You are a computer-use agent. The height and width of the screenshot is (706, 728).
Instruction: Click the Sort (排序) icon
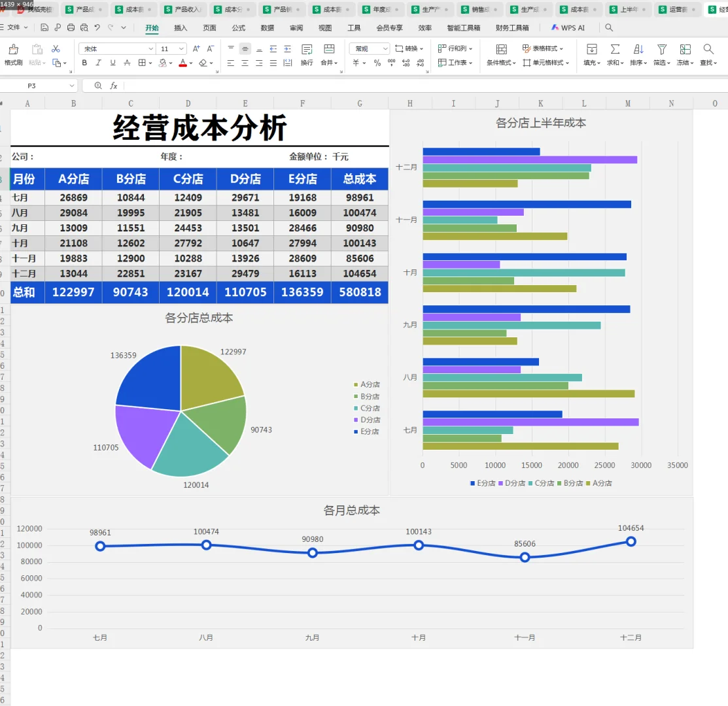click(638, 49)
